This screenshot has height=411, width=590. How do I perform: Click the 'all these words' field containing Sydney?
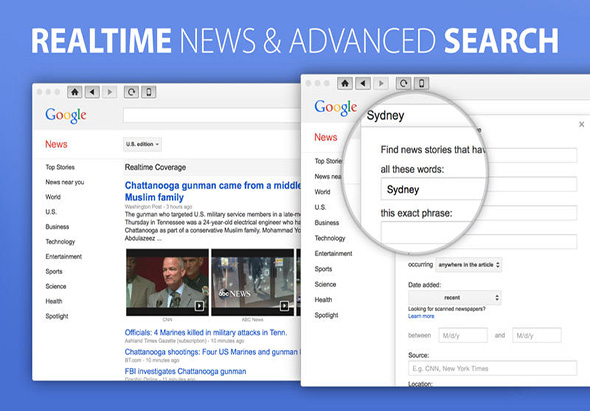click(435, 190)
